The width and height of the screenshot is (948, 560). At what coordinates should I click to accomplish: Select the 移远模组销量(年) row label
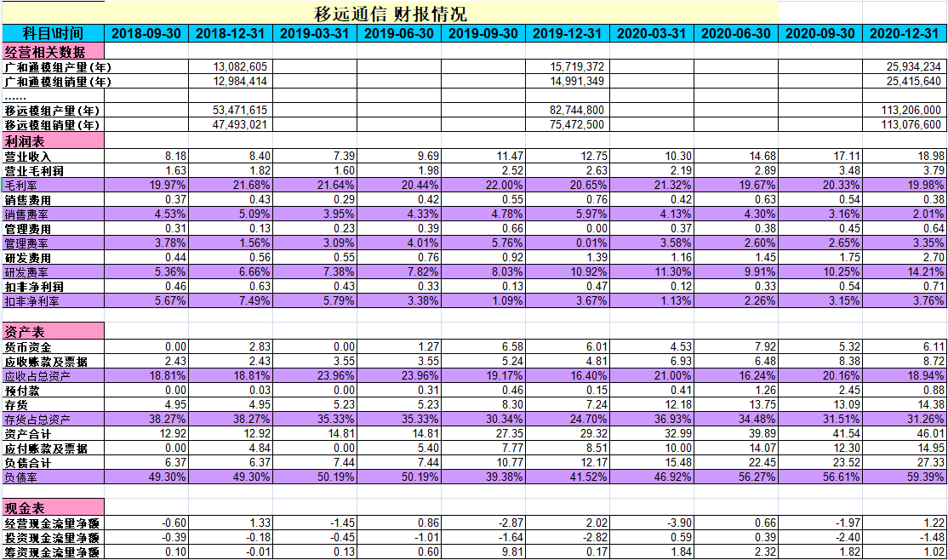pos(52,125)
